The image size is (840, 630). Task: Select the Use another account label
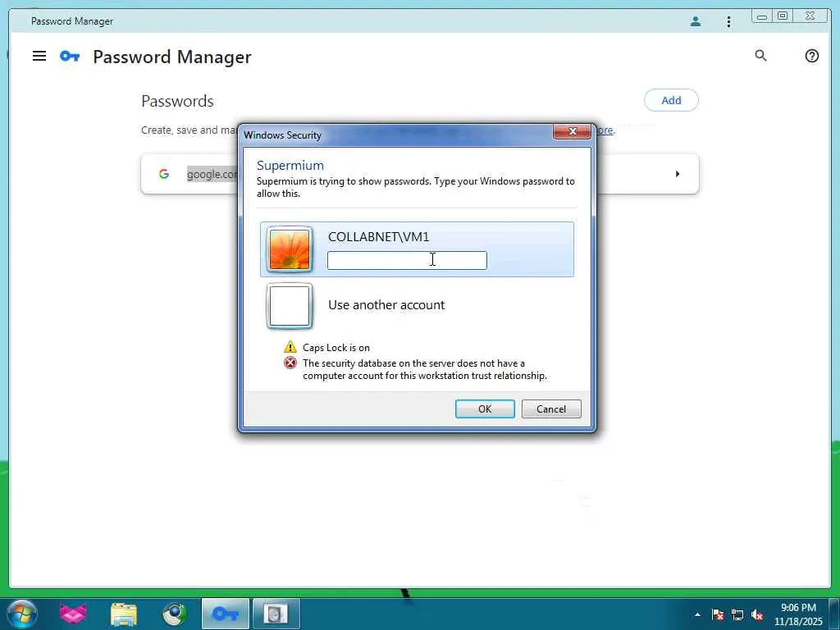[386, 305]
